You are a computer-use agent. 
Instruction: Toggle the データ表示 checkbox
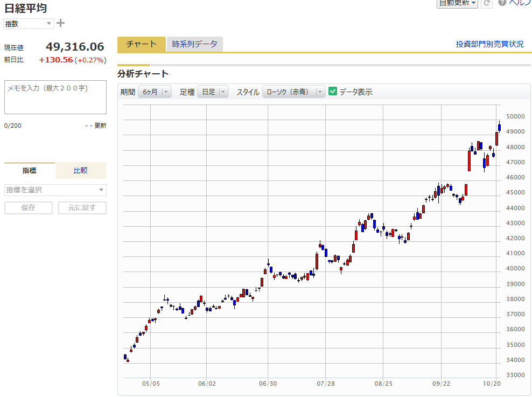pyautogui.click(x=333, y=92)
